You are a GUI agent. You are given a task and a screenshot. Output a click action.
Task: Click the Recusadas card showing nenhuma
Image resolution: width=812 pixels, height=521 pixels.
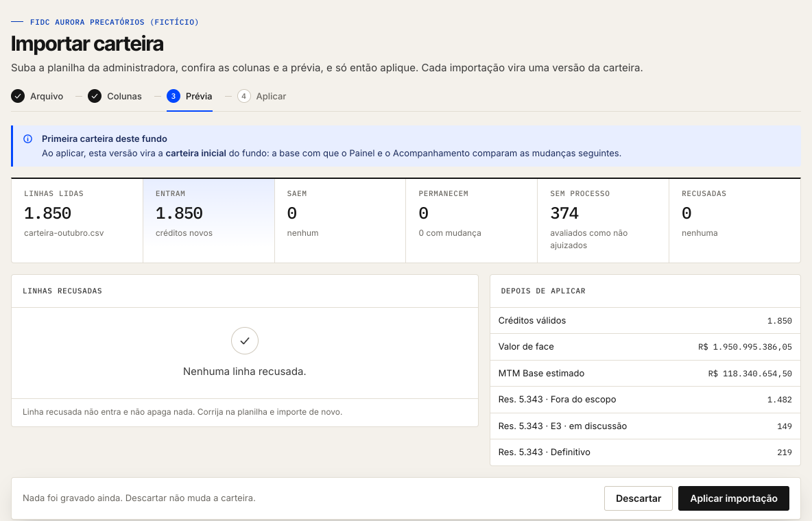coord(735,221)
